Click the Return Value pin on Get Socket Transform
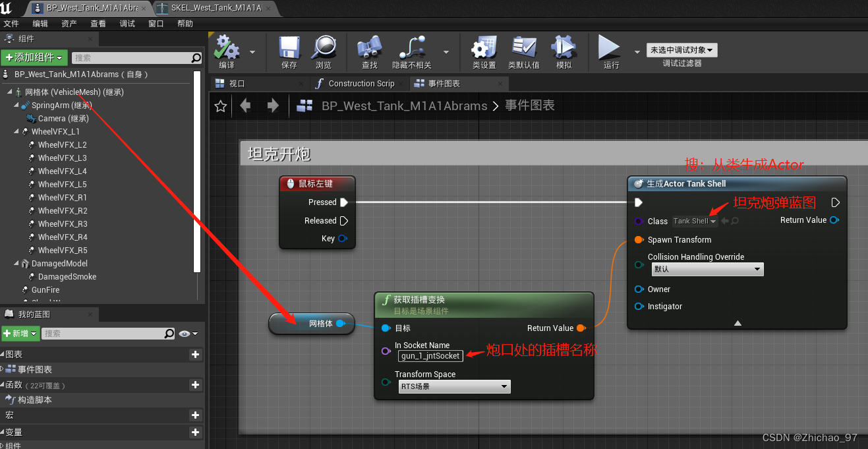This screenshot has width=868, height=449. click(x=581, y=328)
